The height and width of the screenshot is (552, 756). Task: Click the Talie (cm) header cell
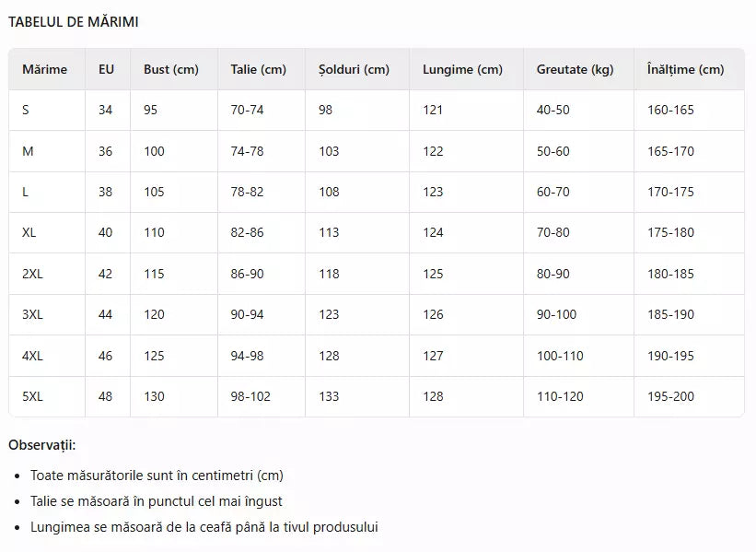[258, 69]
